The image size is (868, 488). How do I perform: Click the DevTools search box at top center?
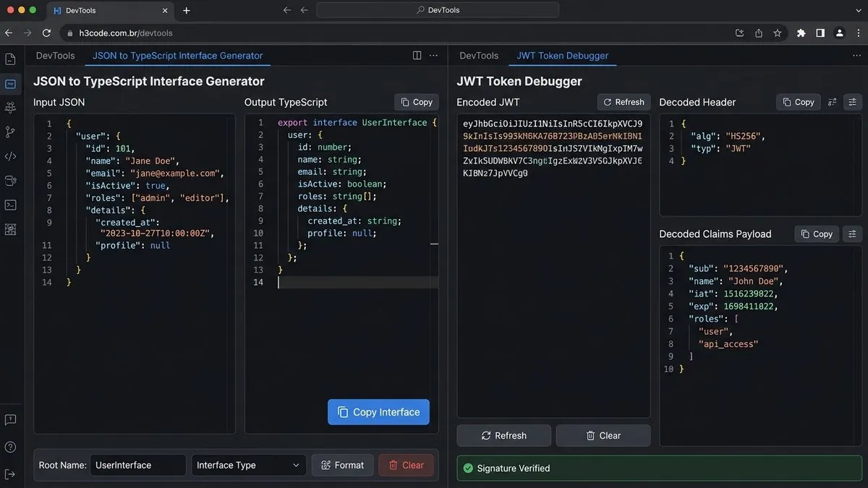(x=438, y=10)
